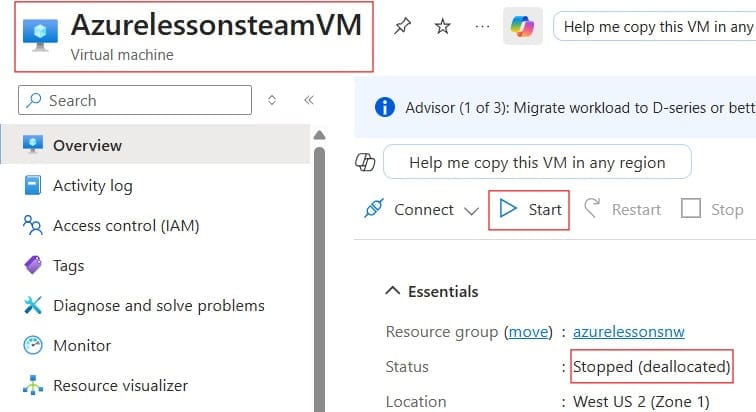Screen dimensions: 756x412
Task: Click the Monitor gauge icon
Action: point(33,345)
